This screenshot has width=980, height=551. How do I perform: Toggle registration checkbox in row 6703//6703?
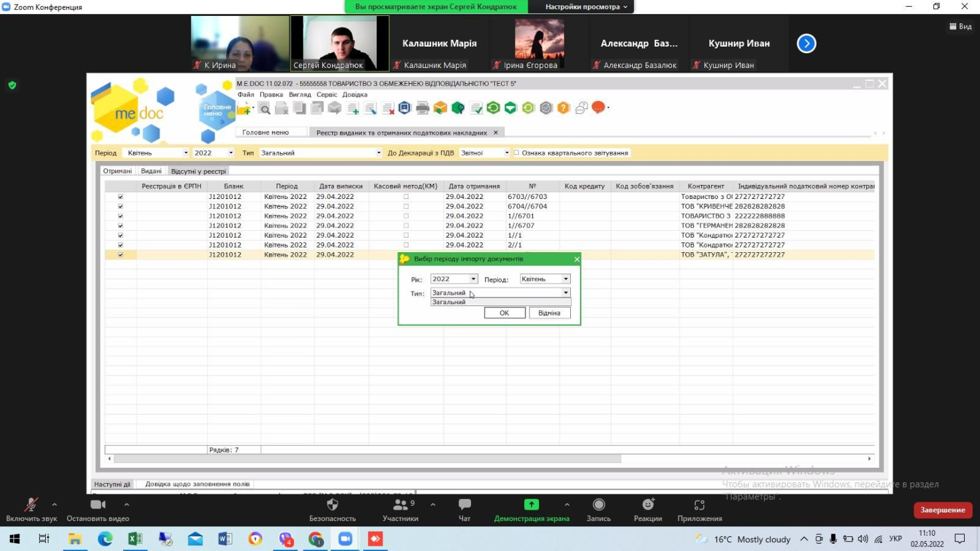tap(120, 197)
